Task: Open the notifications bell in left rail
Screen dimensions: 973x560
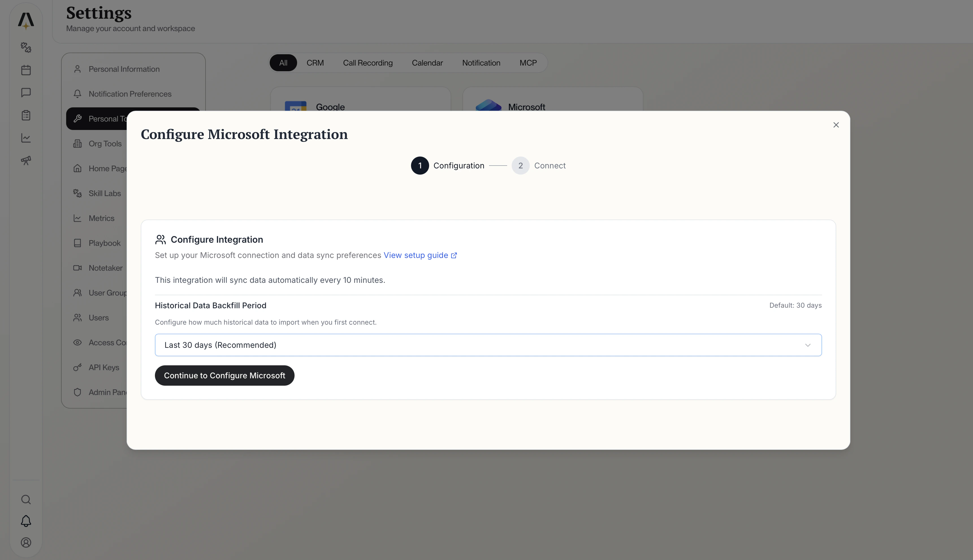Action: pyautogui.click(x=26, y=521)
